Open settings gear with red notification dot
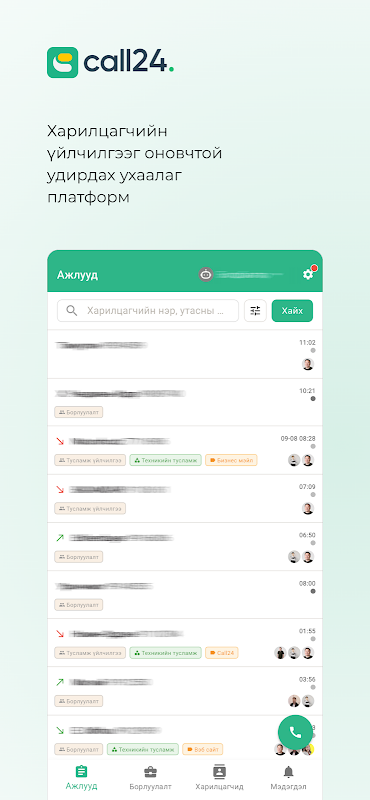 click(x=308, y=274)
